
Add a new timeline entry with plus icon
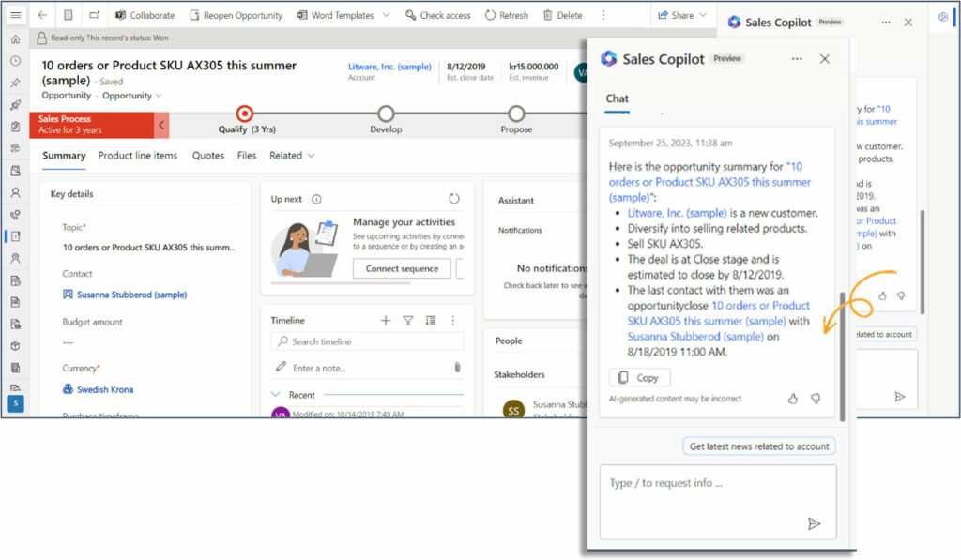click(386, 321)
